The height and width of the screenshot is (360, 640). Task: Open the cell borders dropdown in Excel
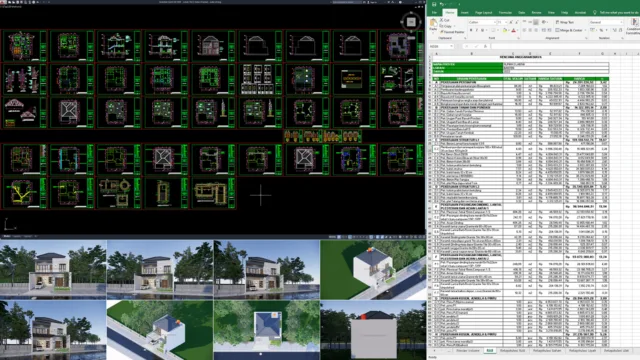498,30
